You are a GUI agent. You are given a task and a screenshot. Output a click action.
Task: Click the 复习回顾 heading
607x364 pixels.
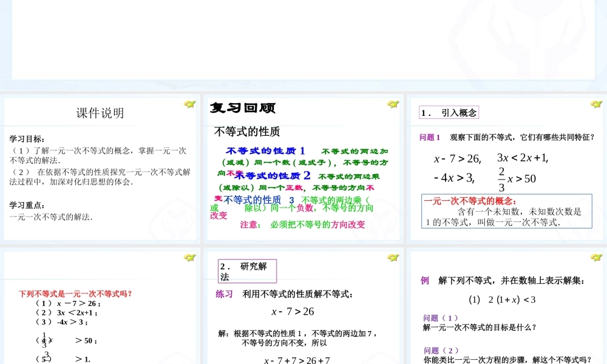coord(243,108)
